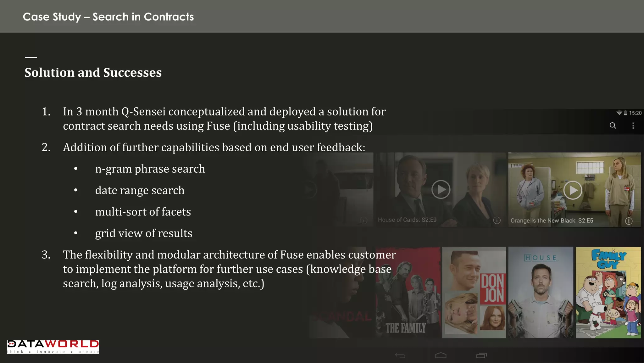
Task: Open the Android recent apps button
Action: 481,355
